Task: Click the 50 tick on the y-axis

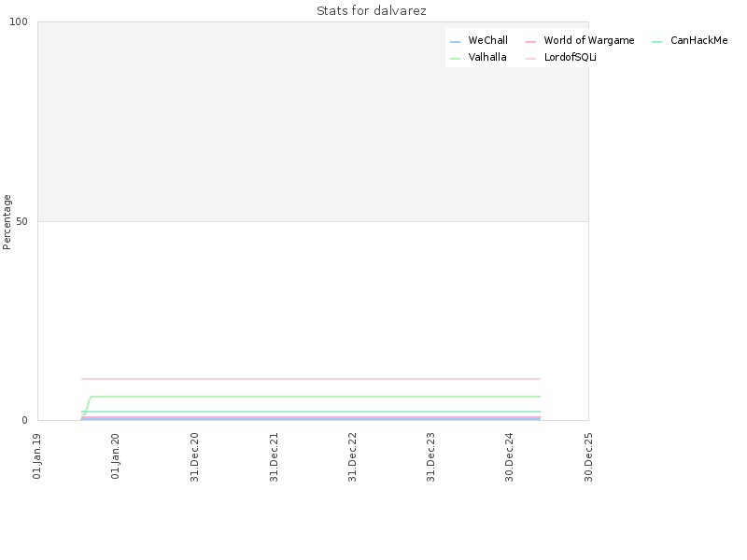Action: point(21,221)
